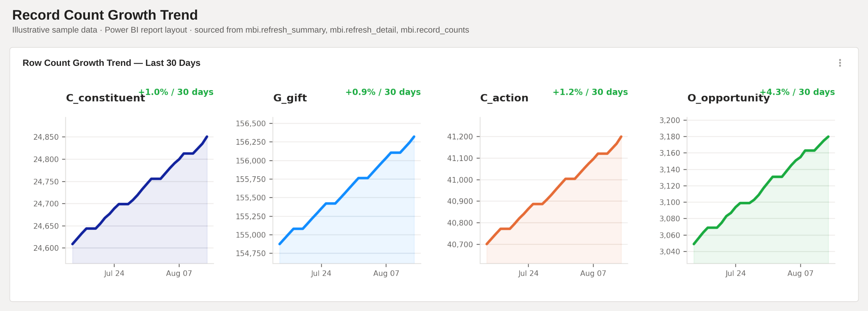Select the C_action chart title
This screenshot has width=868, height=311.
[504, 98]
